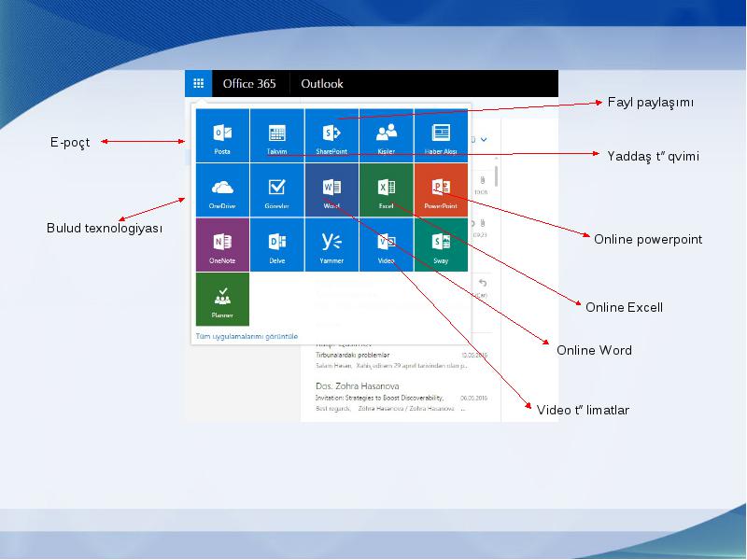Open the Planner tile

(x=222, y=299)
